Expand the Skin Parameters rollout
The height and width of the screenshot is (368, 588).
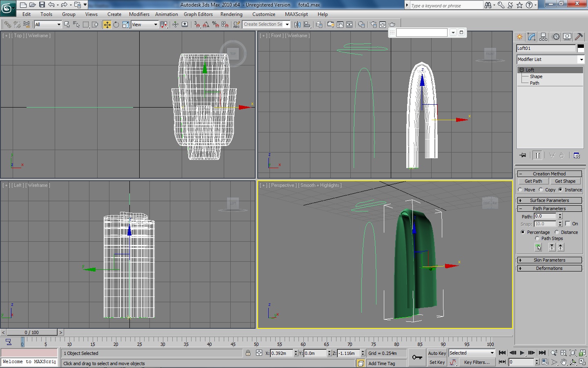coord(549,260)
